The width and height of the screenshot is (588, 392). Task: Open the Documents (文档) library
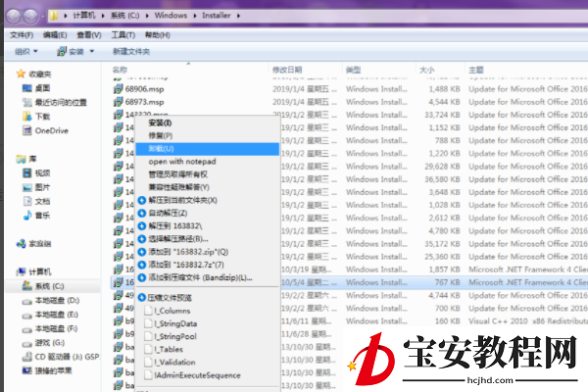pos(36,202)
